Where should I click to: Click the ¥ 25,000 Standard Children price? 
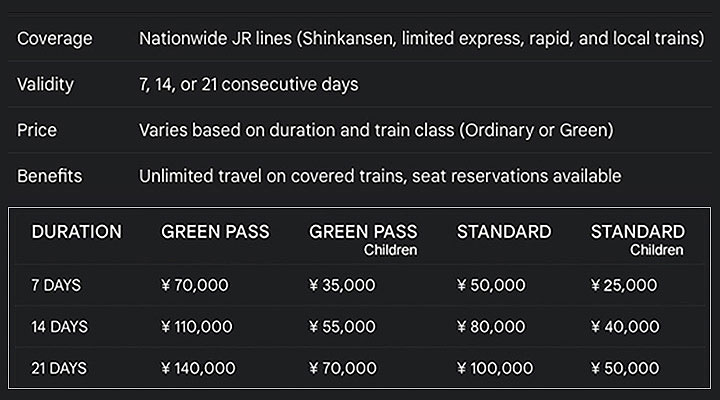(624, 285)
